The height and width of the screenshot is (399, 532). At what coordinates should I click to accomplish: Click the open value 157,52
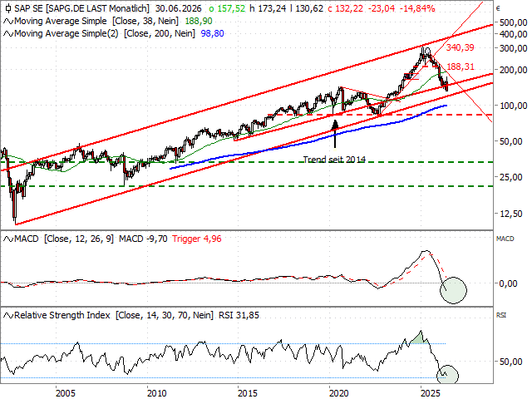click(x=231, y=8)
